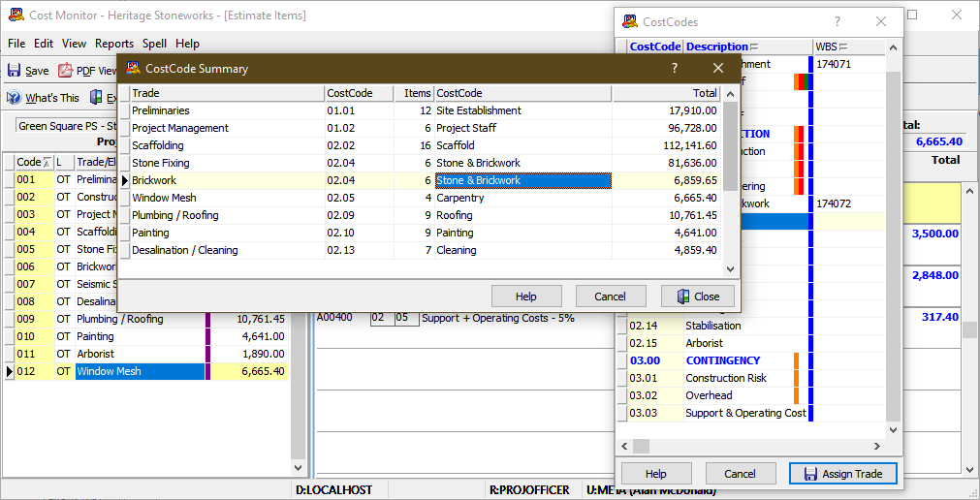Sort by Trade column header in summary
This screenshot has height=500, width=980.
pos(227,93)
